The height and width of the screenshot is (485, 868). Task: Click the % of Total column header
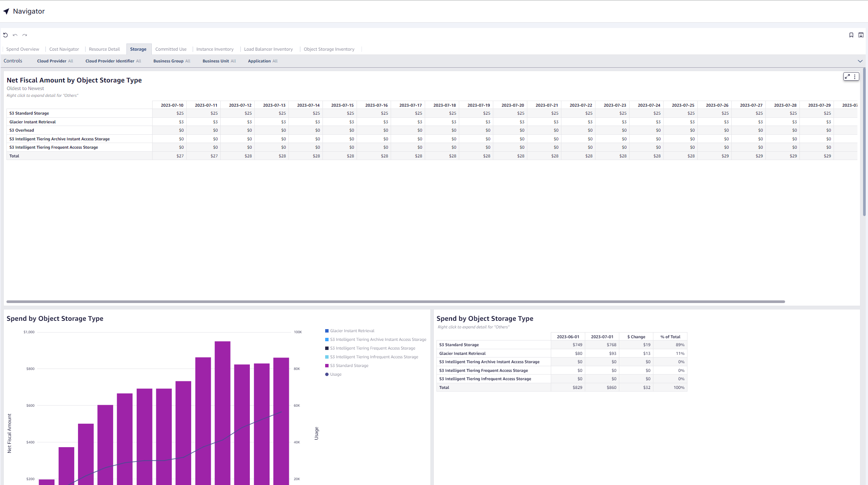click(x=670, y=337)
